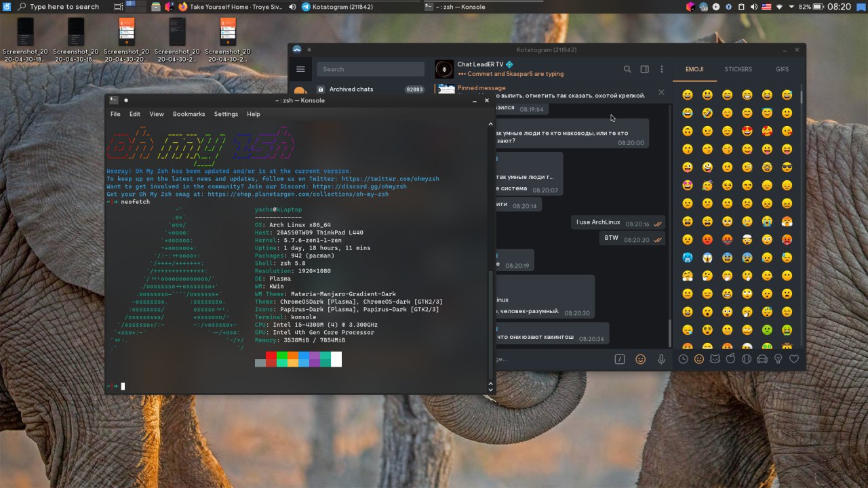The height and width of the screenshot is (488, 868).
Task: Jump to smileys emoji category
Action: click(x=699, y=359)
